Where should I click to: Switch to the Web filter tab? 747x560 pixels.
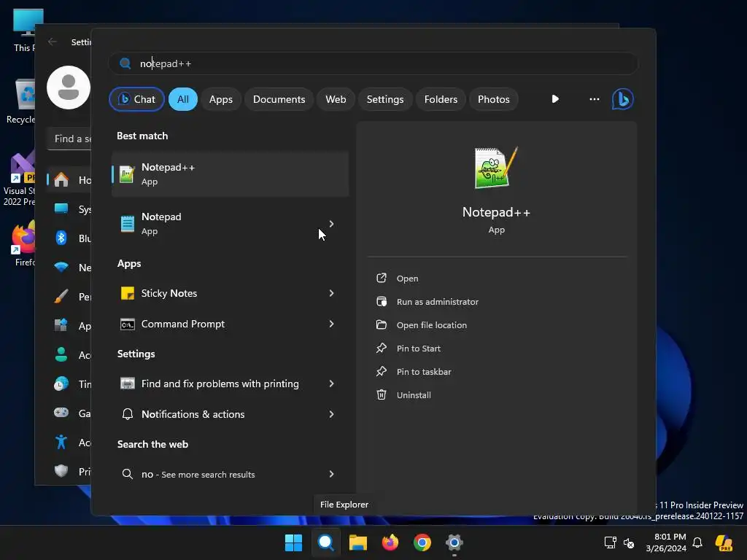(336, 99)
